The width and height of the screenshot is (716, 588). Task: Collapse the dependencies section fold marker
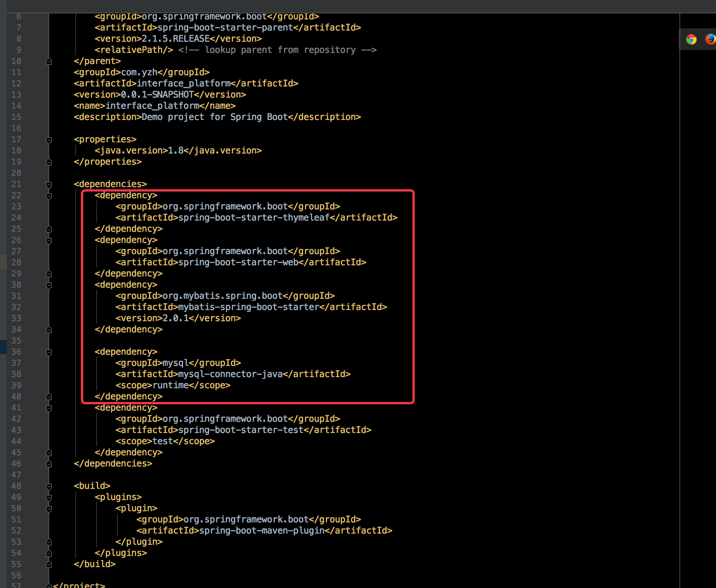point(49,184)
